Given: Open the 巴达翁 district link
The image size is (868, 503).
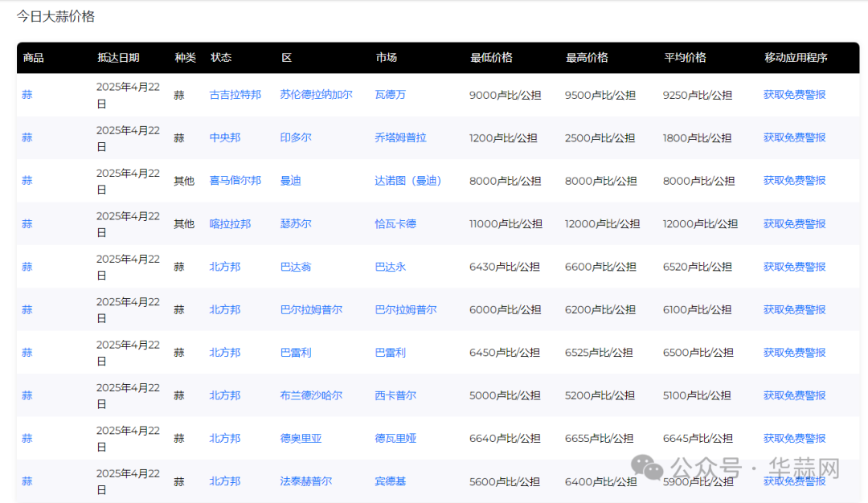Looking at the screenshot, I should pos(296,267).
